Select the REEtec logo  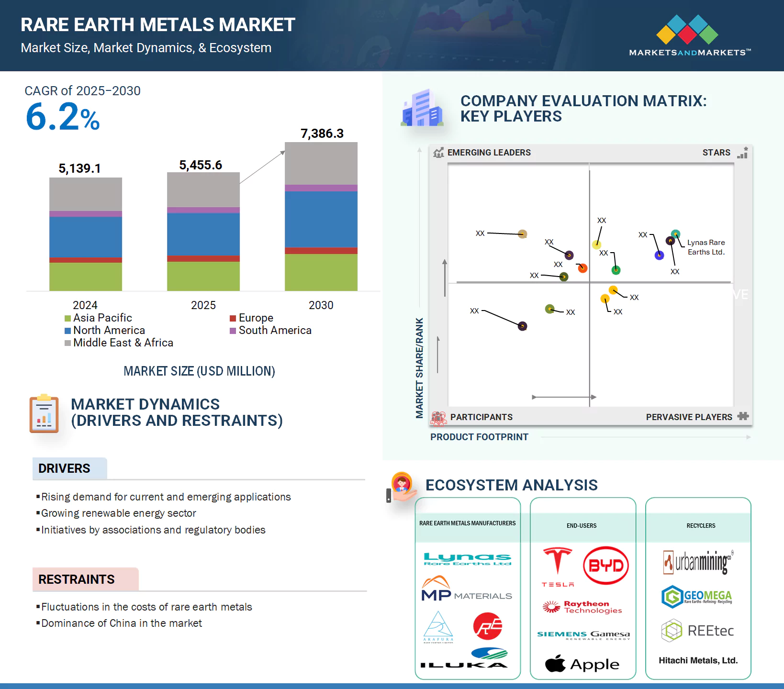[697, 631]
